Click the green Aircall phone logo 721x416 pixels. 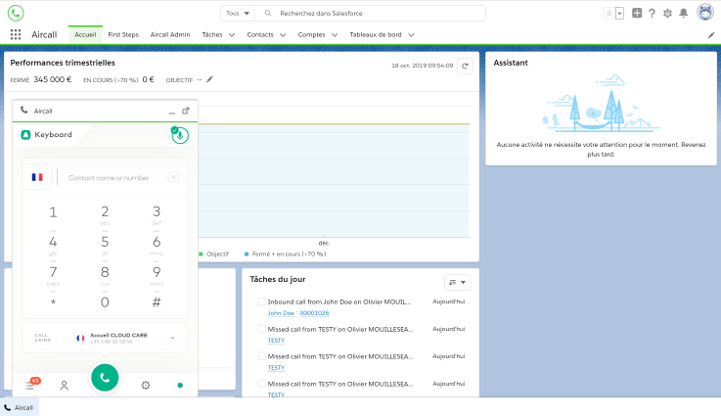click(16, 13)
